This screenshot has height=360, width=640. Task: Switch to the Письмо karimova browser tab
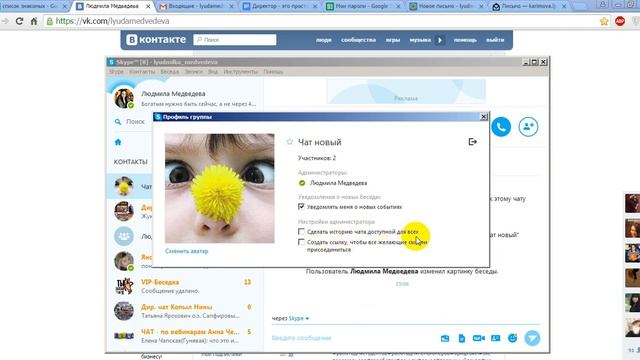pos(529,6)
